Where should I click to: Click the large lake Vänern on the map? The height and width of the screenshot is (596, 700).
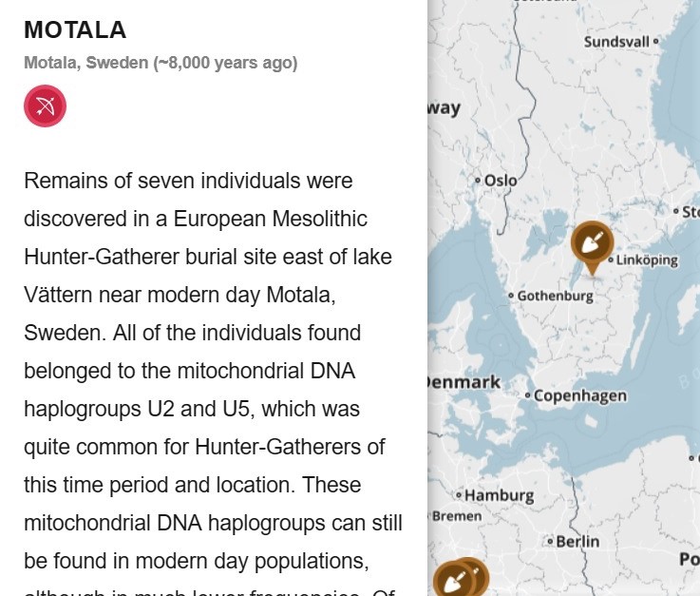point(551,226)
